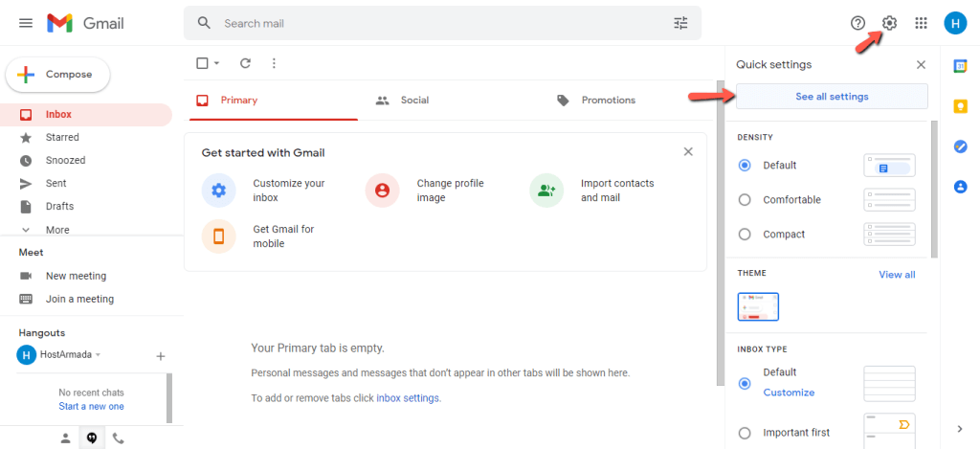
Task: Open the main menu hamburger icon
Action: pyautogui.click(x=26, y=23)
